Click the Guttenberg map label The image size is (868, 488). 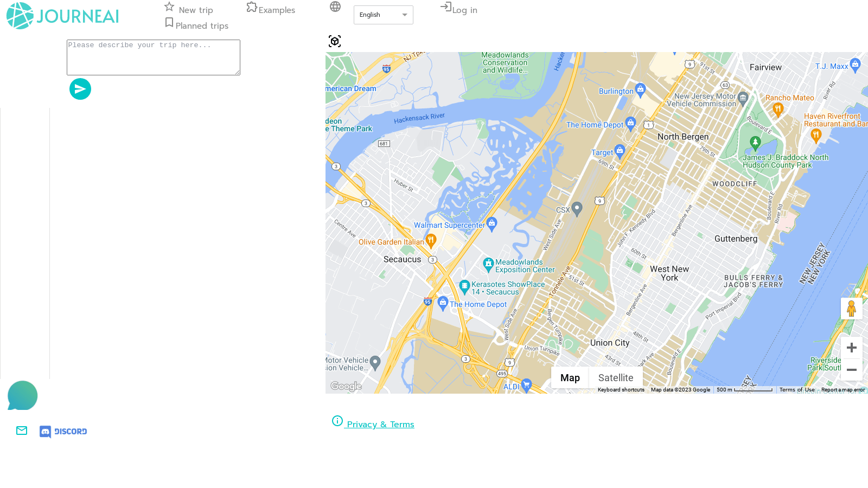point(736,239)
